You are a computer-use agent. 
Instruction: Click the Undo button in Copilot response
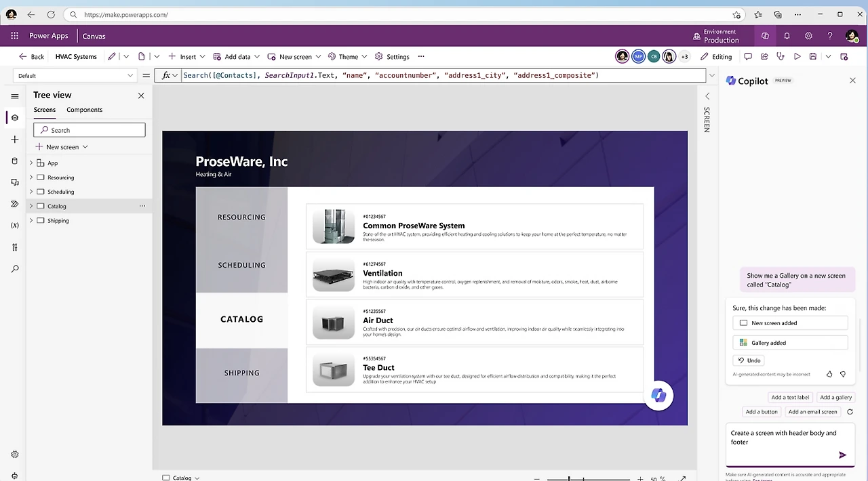click(x=749, y=360)
